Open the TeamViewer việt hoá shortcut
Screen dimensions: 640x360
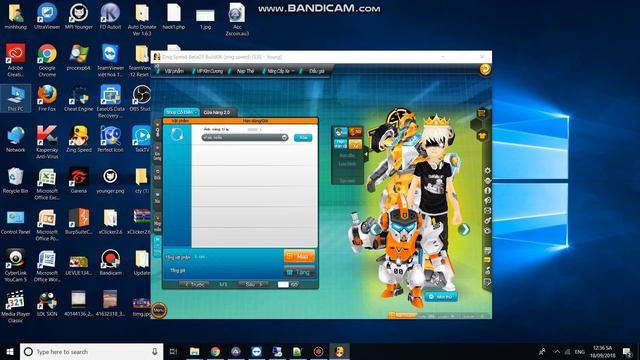pyautogui.click(x=110, y=61)
